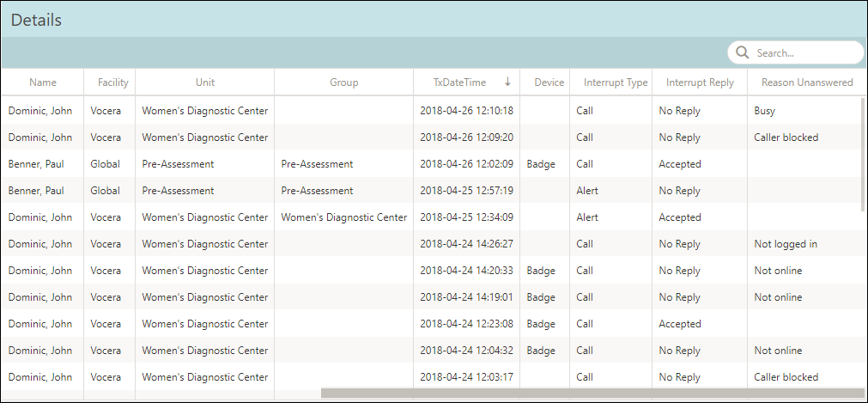Viewport: 868px width, 403px height.
Task: Click the vertical scrollbar thumb
Action: [x=864, y=154]
